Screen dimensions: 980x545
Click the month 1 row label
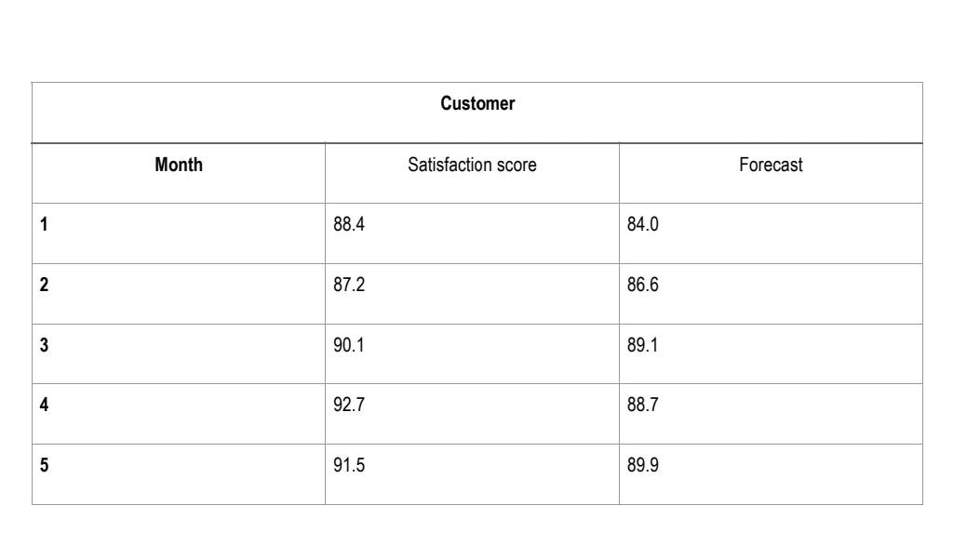click(44, 224)
